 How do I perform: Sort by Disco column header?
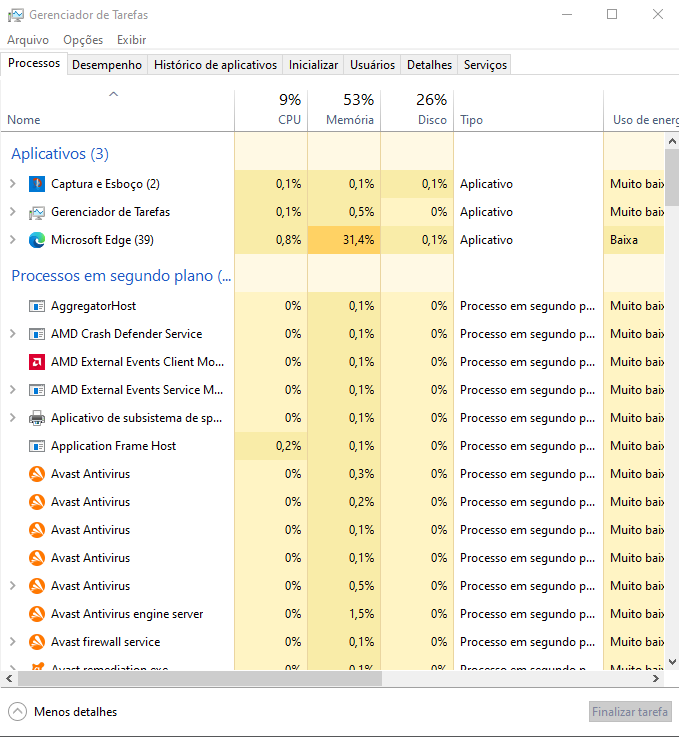pyautogui.click(x=417, y=110)
